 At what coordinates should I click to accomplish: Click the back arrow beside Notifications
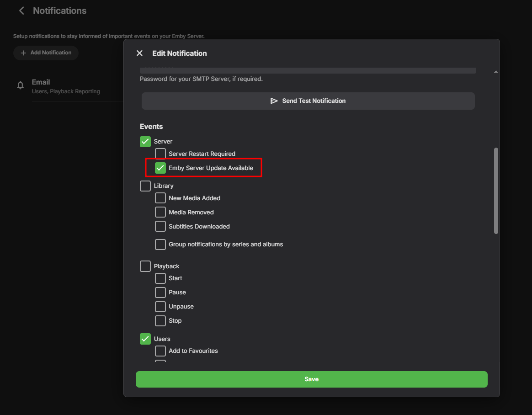pos(21,11)
